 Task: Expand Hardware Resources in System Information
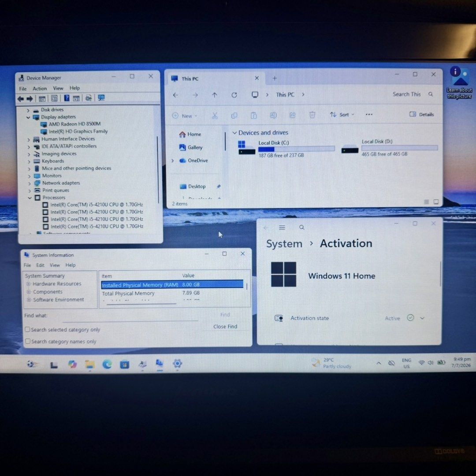point(29,284)
